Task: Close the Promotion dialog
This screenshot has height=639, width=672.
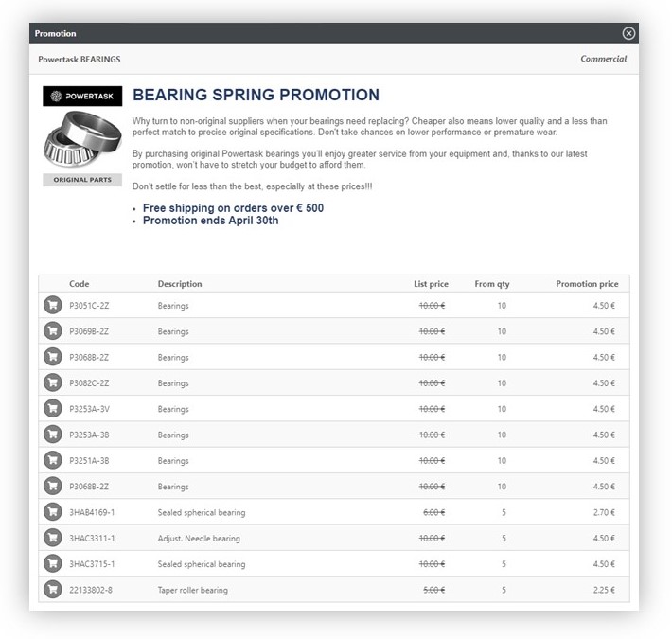Action: pos(628,33)
